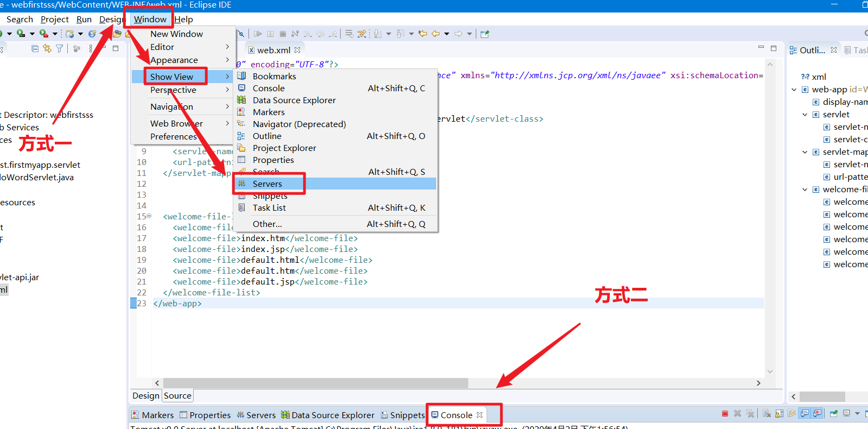Collapse the web-app node in Outline
This screenshot has width=868, height=429.
[x=794, y=90]
